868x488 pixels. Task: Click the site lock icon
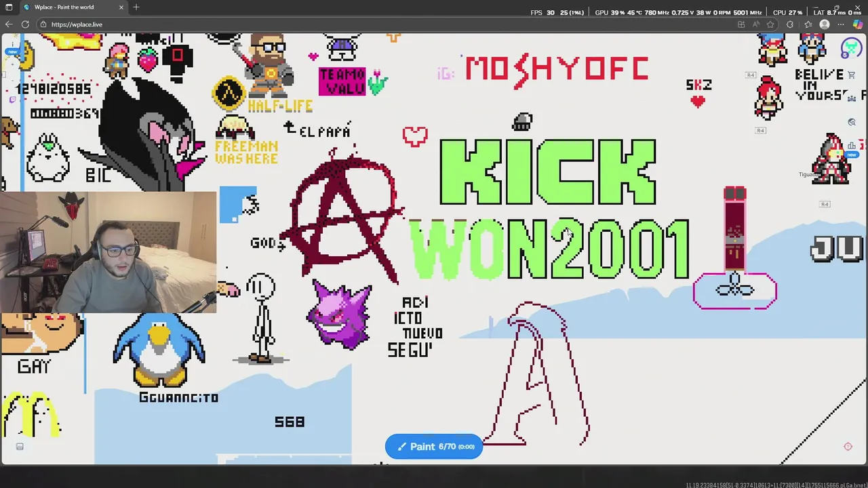(43, 24)
